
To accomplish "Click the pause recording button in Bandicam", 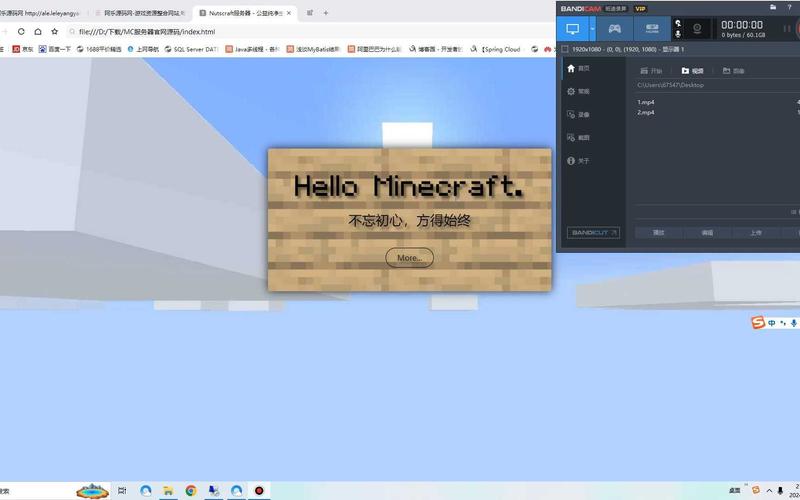I will pos(786,29).
